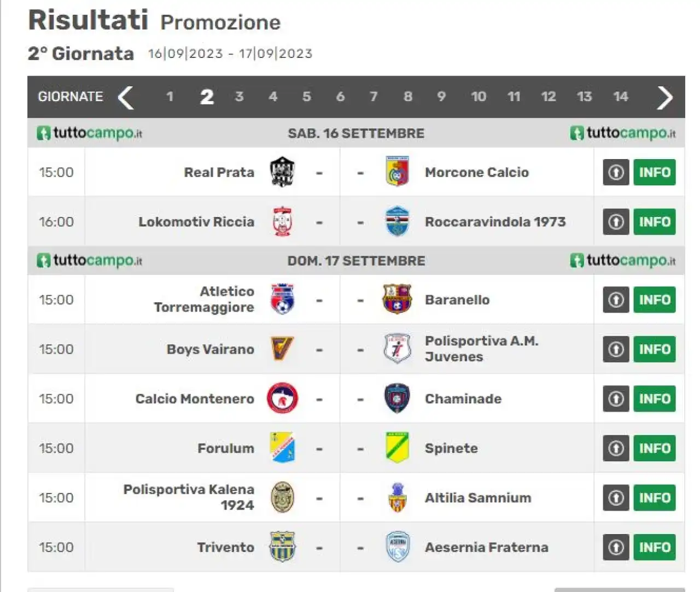This screenshot has width=700, height=592.
Task: Click the Polisportiva A.M. Juvenes team name
Action: (482, 349)
